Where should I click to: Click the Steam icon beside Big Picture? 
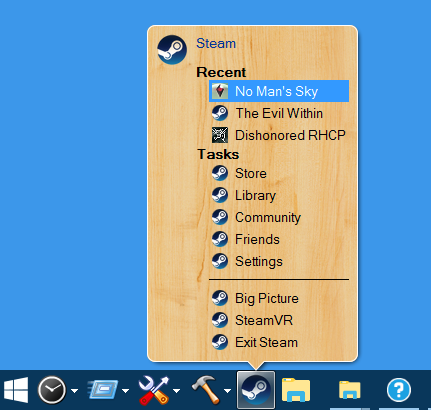tap(220, 298)
